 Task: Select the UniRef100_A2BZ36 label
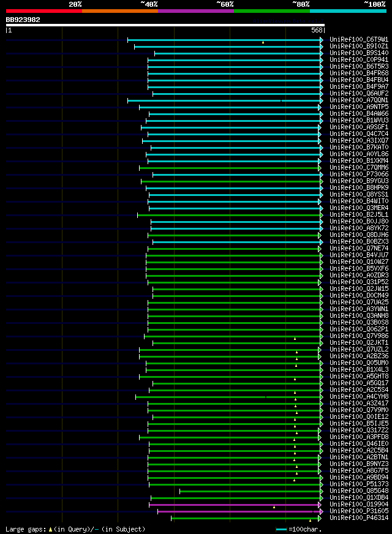point(359,356)
